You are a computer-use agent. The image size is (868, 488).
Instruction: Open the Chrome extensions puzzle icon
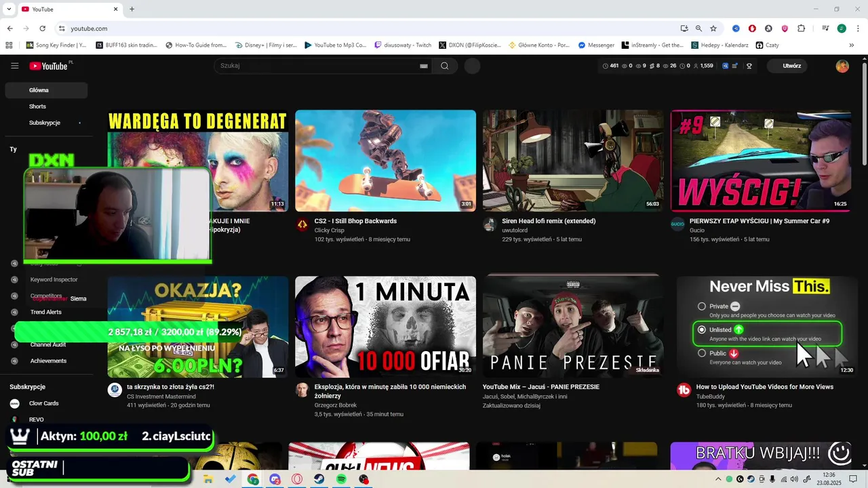(x=802, y=28)
